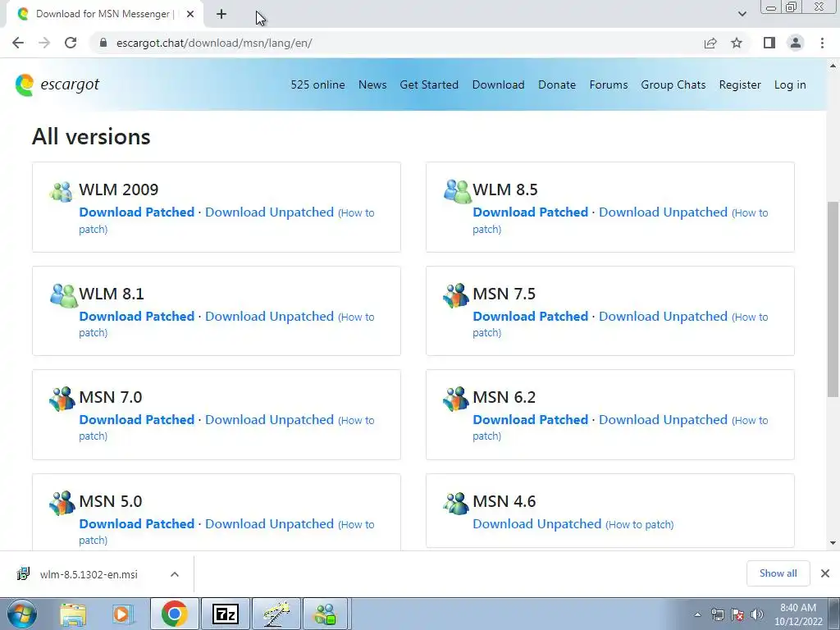Screen dimensions: 840x630
Task: Download Patched MSN 7.0
Action: coord(137,419)
